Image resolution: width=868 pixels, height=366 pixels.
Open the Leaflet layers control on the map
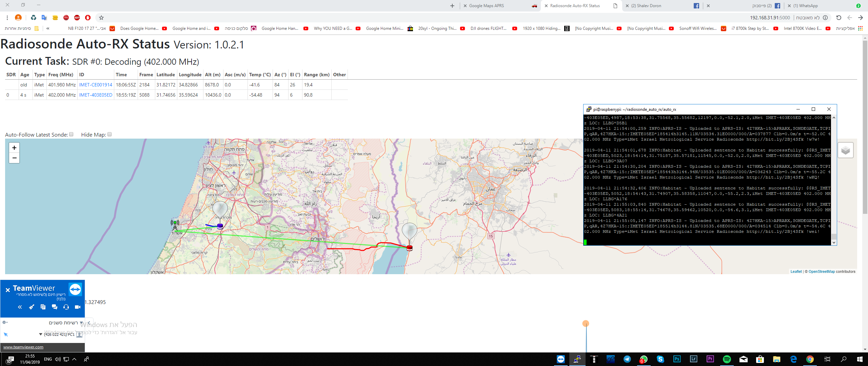pyautogui.click(x=846, y=150)
